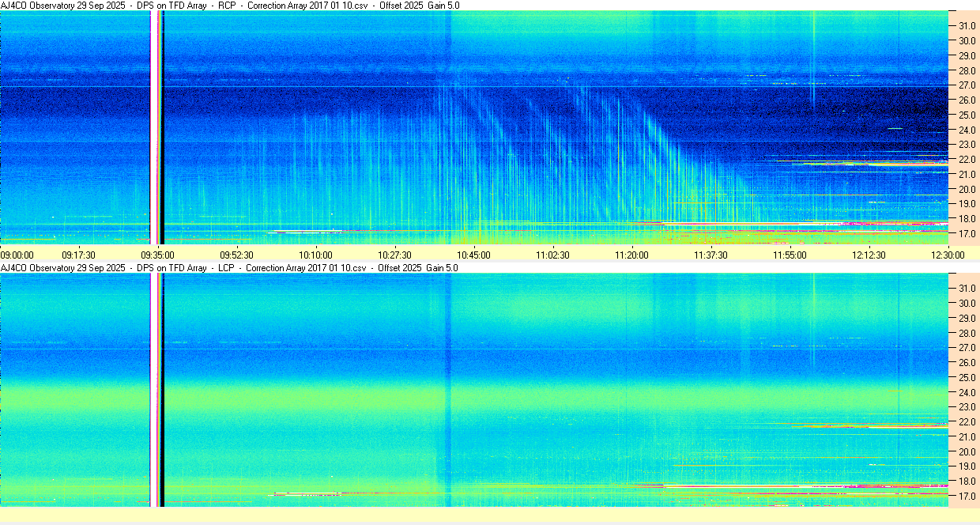Pick the 26.0 frequency label in LCP panel

click(967, 363)
